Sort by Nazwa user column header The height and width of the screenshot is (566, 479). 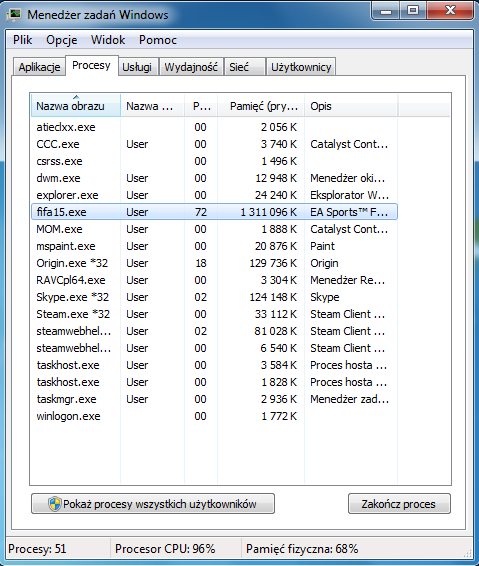tap(152, 106)
